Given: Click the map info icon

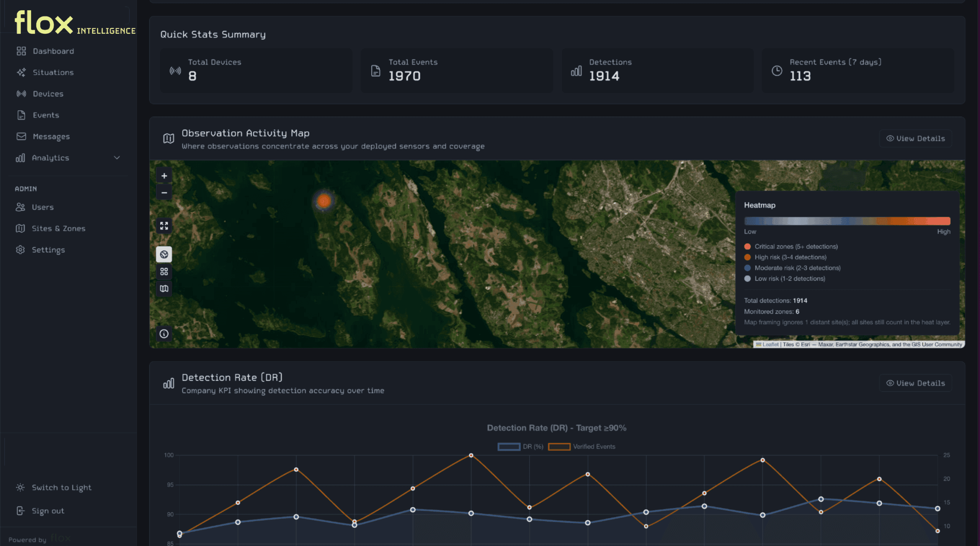Looking at the screenshot, I should pos(164,334).
